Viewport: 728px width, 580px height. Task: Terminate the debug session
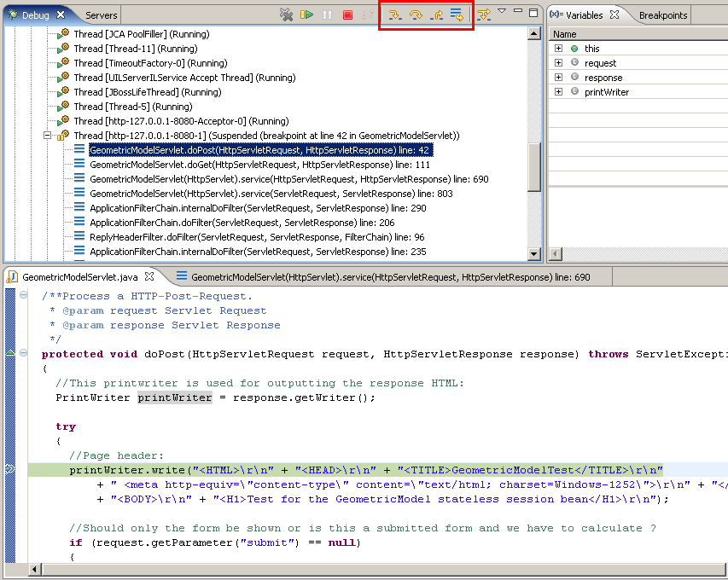coord(347,14)
